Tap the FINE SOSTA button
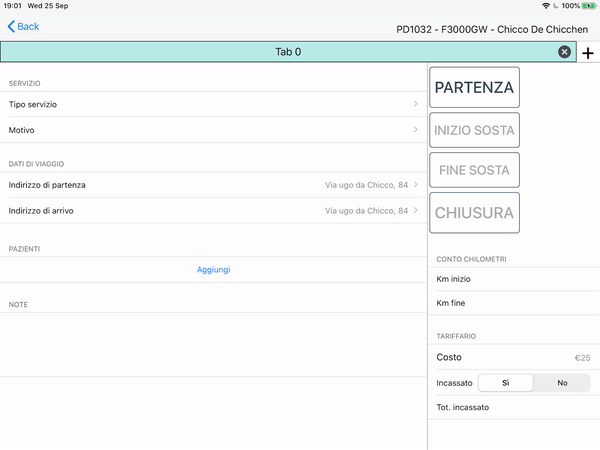Screen dimensions: 600x450 coord(474,170)
